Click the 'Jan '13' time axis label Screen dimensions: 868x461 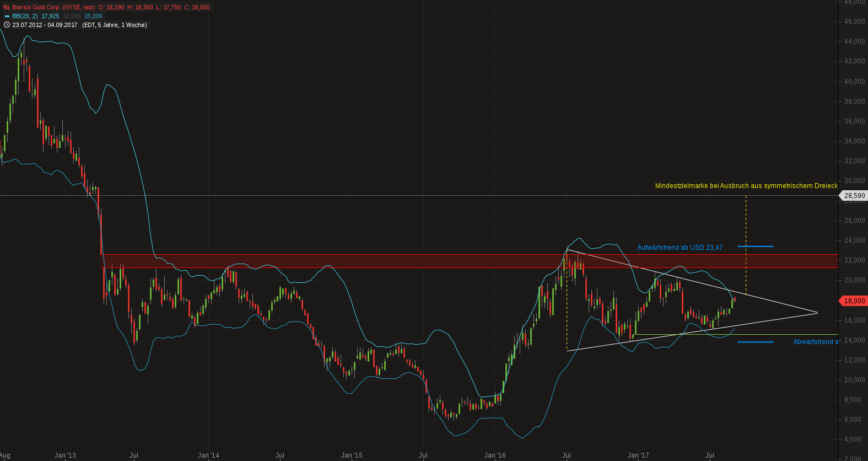65,455
